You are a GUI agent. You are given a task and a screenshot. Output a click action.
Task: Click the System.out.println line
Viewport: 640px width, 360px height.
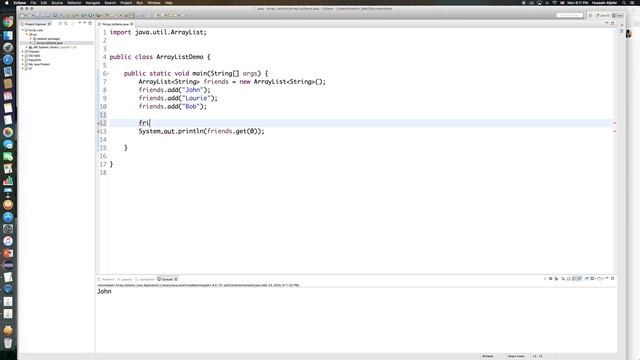(x=201, y=131)
